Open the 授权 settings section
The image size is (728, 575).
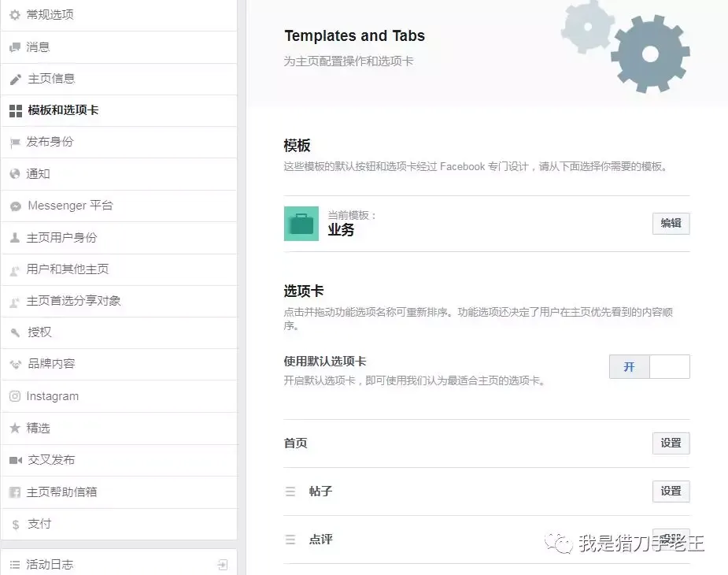(x=119, y=332)
